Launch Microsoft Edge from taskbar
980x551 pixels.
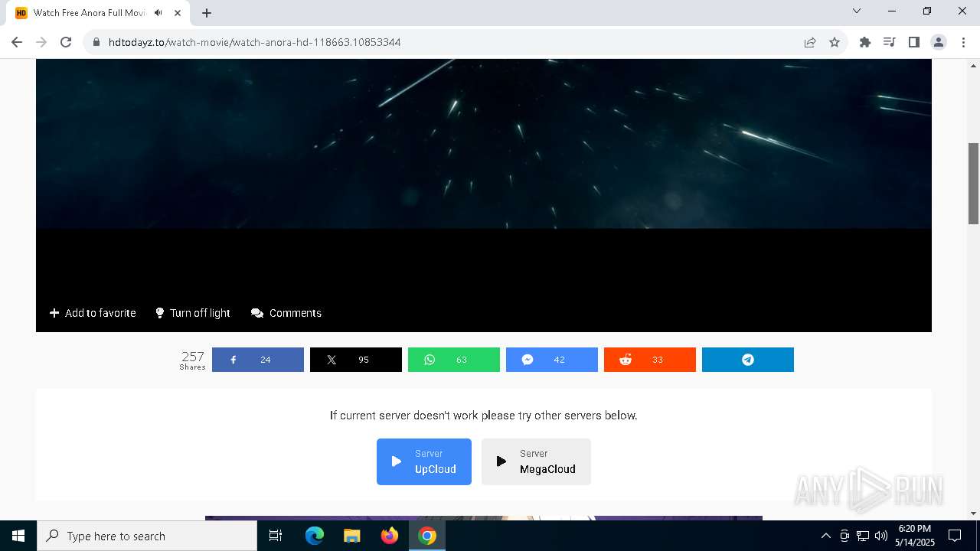pos(315,536)
